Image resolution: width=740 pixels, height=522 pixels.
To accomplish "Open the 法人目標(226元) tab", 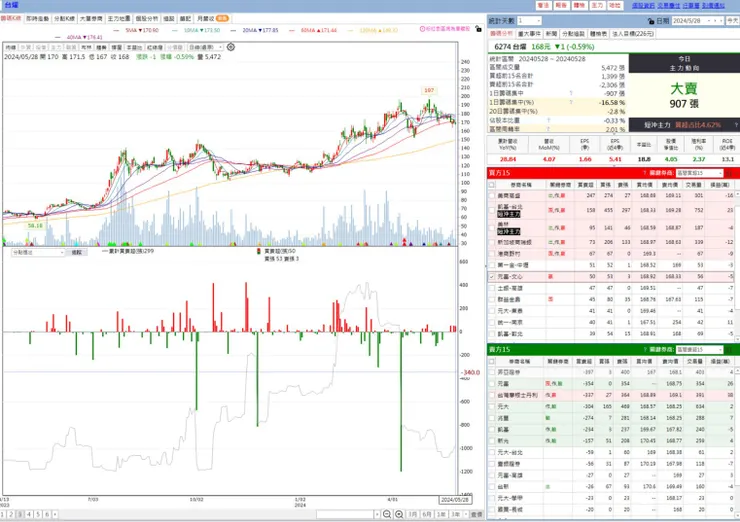I will 633,34.
